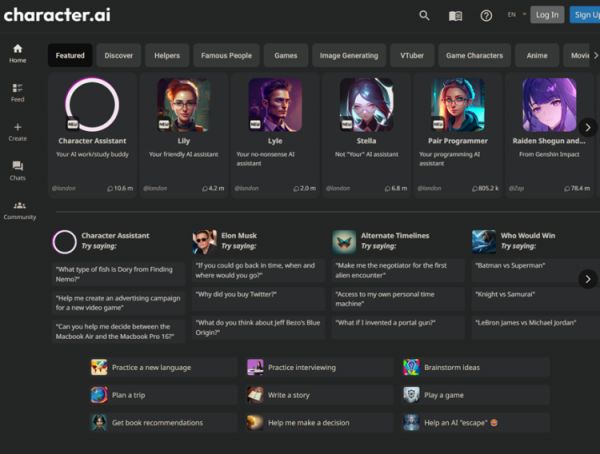Switch to the Discover tab

pos(118,55)
